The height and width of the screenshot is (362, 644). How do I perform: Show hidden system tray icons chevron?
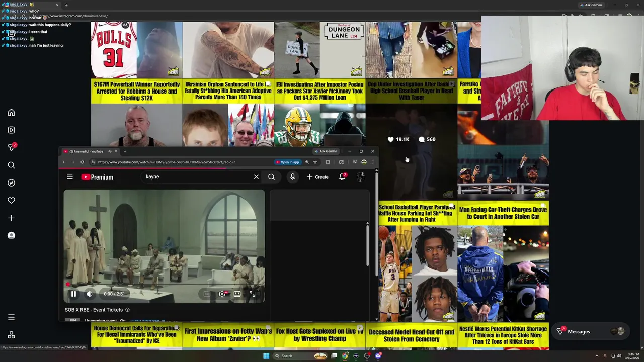tap(597, 356)
